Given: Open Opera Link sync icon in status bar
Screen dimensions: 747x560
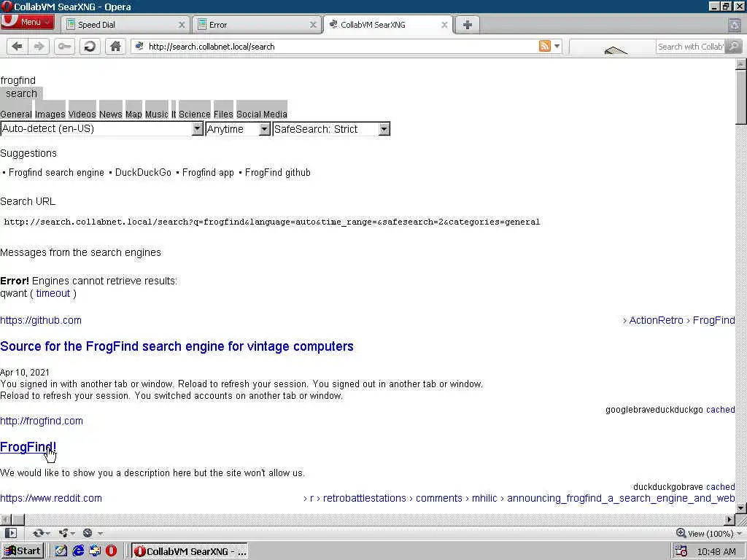Looking at the screenshot, I should [x=41, y=533].
